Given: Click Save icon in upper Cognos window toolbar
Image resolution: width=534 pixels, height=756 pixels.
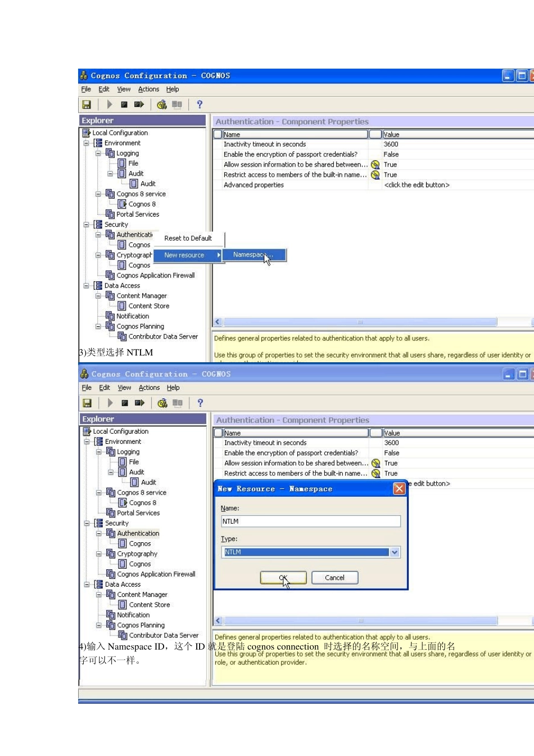Looking at the screenshot, I should pyautogui.click(x=87, y=105).
